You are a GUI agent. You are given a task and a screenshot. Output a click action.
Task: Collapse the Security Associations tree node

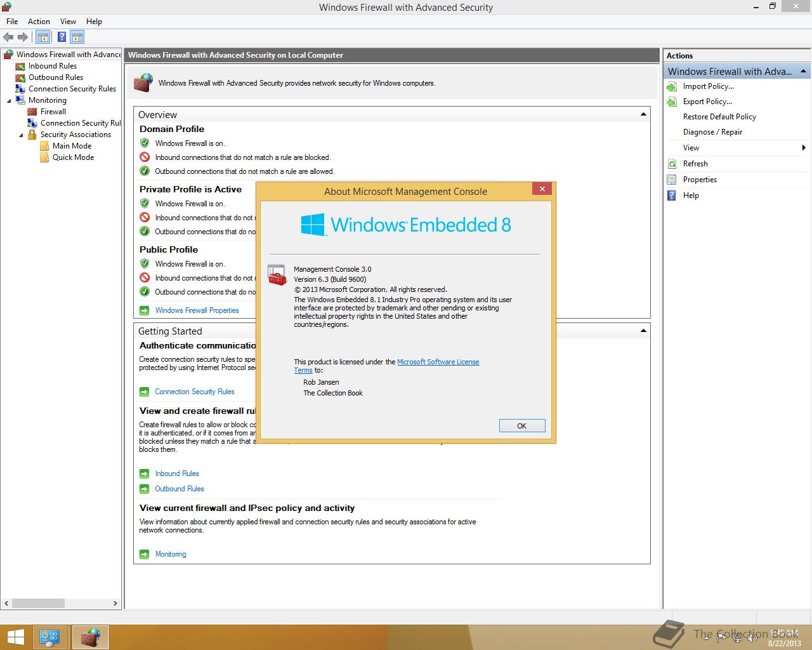(x=21, y=135)
